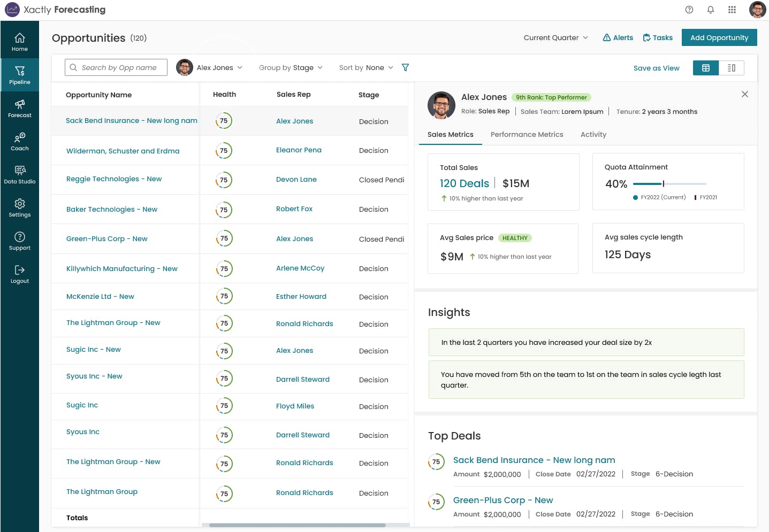
Task: Open Sack Bend Insurance in Top Deals
Action: pos(534,460)
